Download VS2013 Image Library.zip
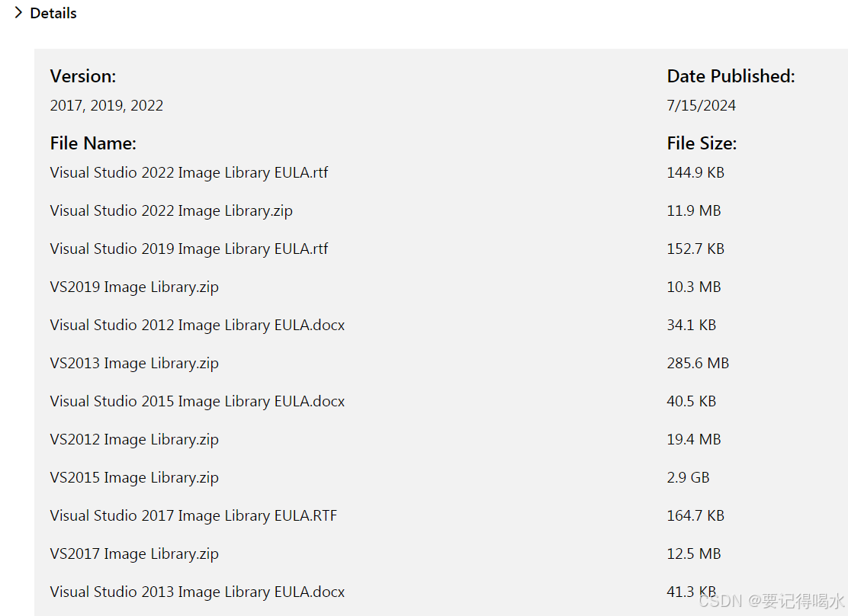This screenshot has width=848, height=616. tap(134, 363)
